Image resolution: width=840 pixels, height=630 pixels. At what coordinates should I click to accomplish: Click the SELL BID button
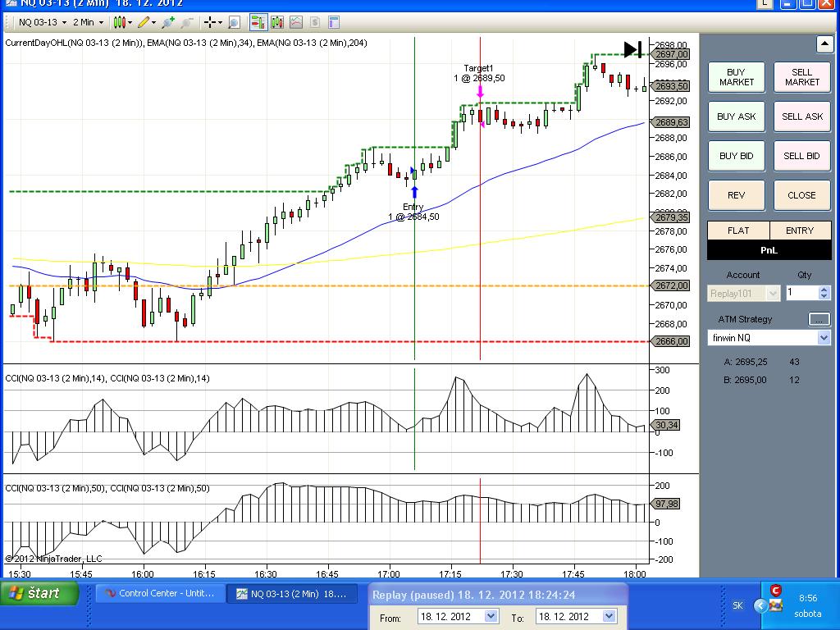coord(802,156)
